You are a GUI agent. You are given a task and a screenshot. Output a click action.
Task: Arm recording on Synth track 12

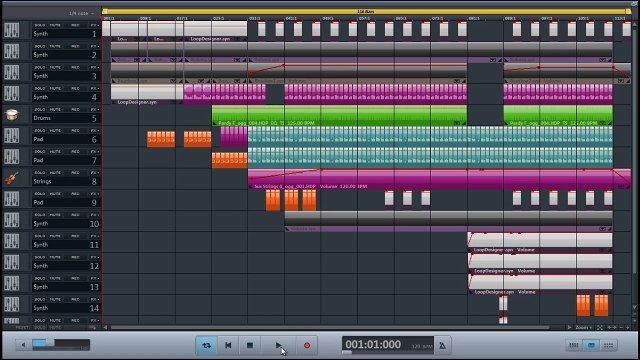75,257
